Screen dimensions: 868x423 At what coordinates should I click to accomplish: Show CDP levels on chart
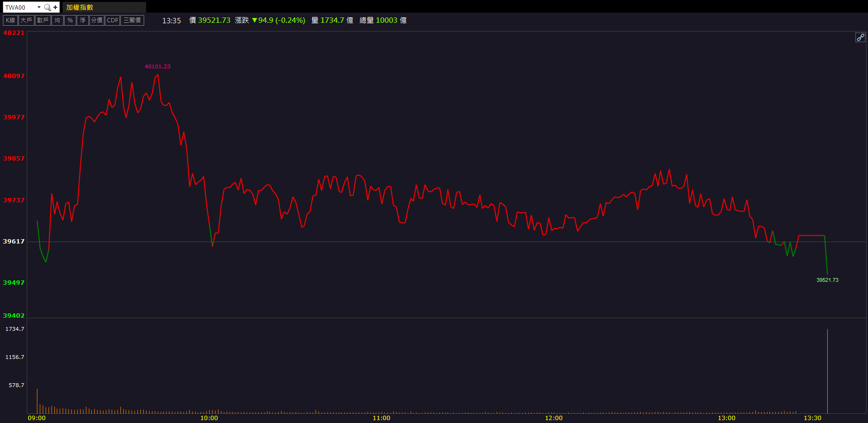pyautogui.click(x=112, y=20)
